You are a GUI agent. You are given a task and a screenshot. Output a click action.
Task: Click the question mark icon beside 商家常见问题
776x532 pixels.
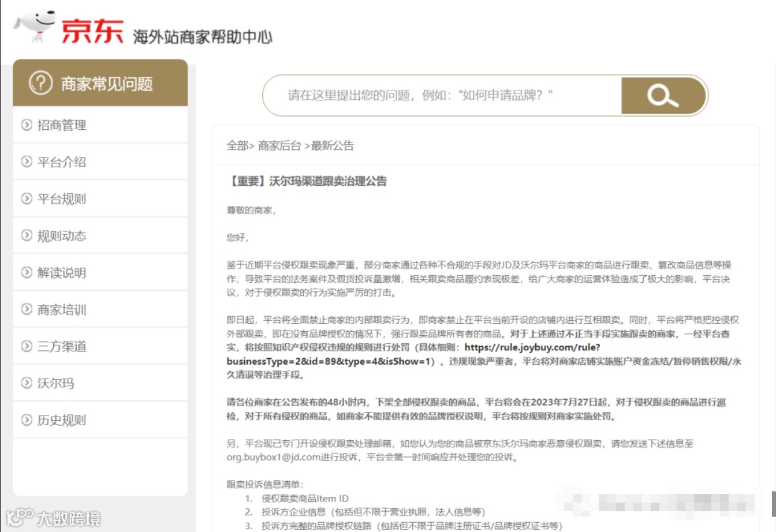pyautogui.click(x=41, y=83)
